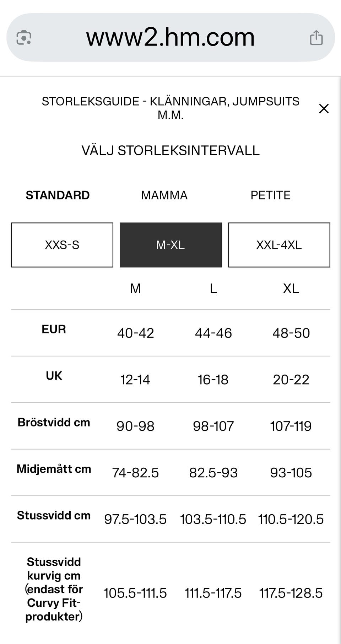Click the VÄLJ STORLEKSINTERVALL heading
This screenshot has height=644, width=341.
(170, 150)
